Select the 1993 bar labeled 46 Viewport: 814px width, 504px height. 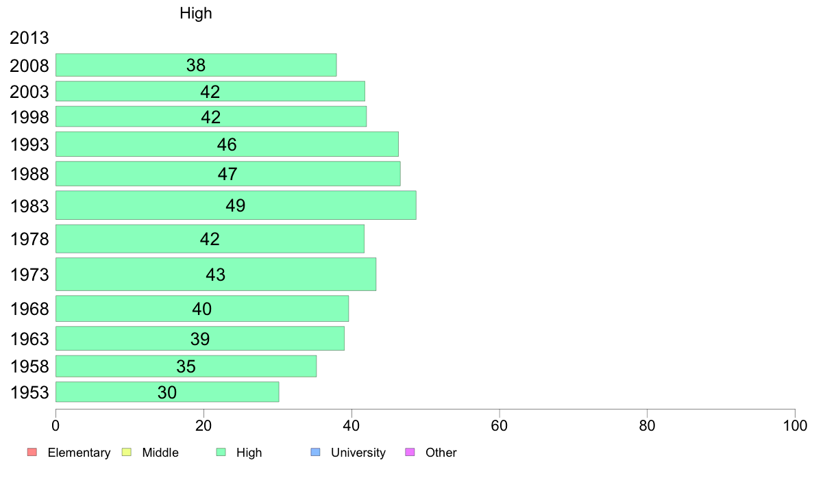[x=227, y=144]
